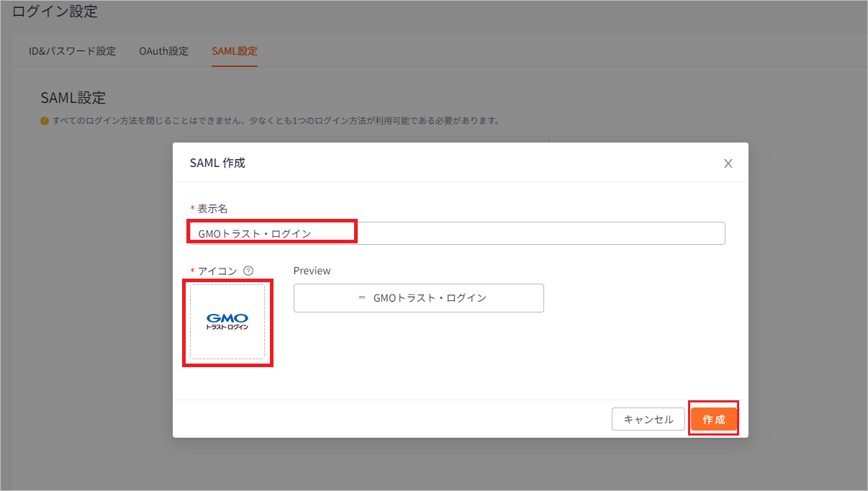Click the Preview GMOトラスト・ログイン button
This screenshot has height=491, width=868.
click(x=419, y=298)
